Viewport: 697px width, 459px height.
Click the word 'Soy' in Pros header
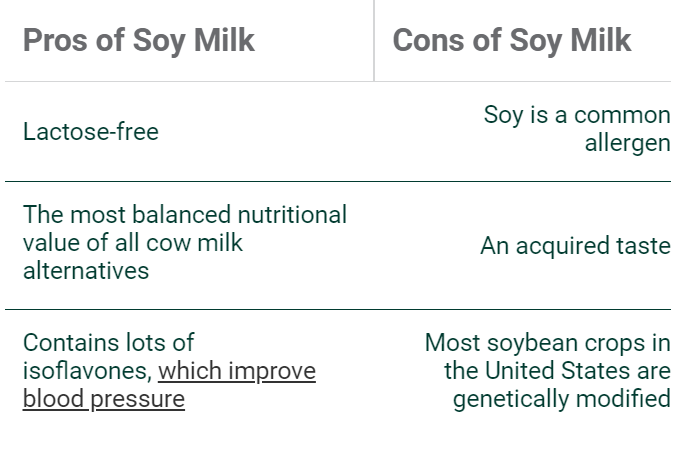(x=159, y=41)
